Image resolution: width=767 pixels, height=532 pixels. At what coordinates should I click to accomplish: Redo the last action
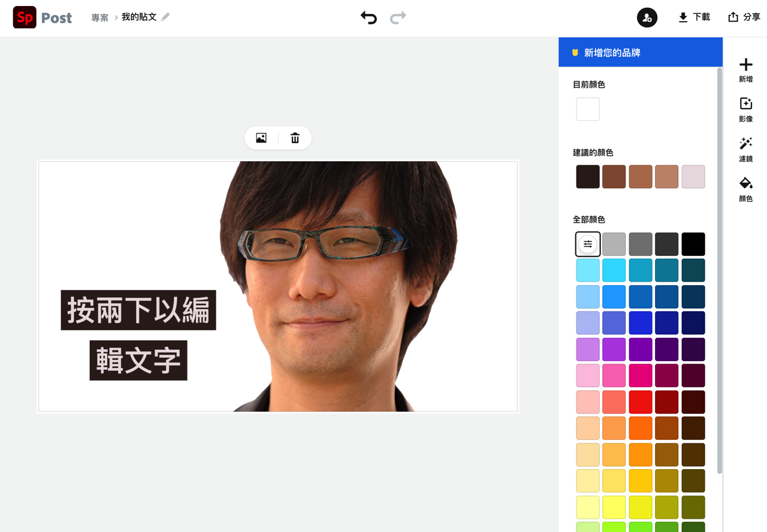click(397, 18)
